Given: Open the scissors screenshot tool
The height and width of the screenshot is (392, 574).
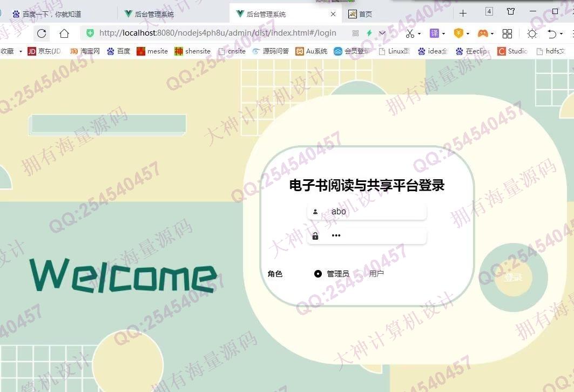Looking at the screenshot, I should click(410, 33).
